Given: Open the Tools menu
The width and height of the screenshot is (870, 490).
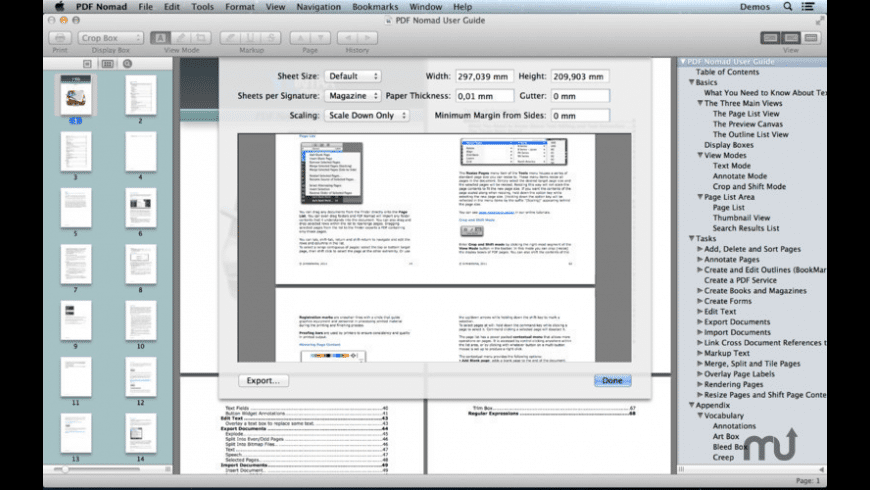Looking at the screenshot, I should coord(202,7).
